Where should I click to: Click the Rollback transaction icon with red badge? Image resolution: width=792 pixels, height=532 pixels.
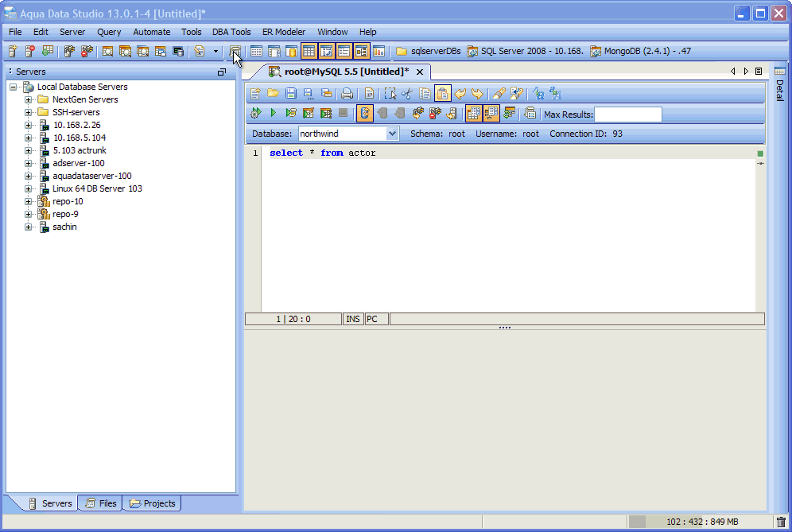(435, 113)
